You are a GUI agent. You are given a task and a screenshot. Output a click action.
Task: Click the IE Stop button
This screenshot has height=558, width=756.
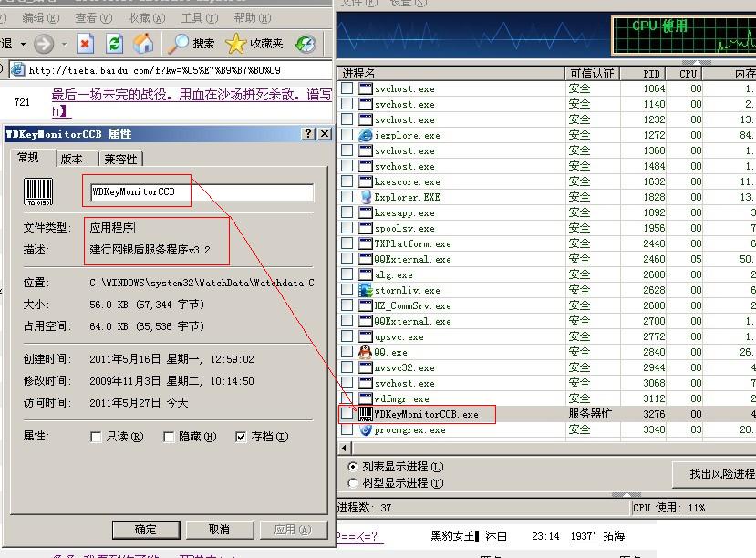click(86, 44)
